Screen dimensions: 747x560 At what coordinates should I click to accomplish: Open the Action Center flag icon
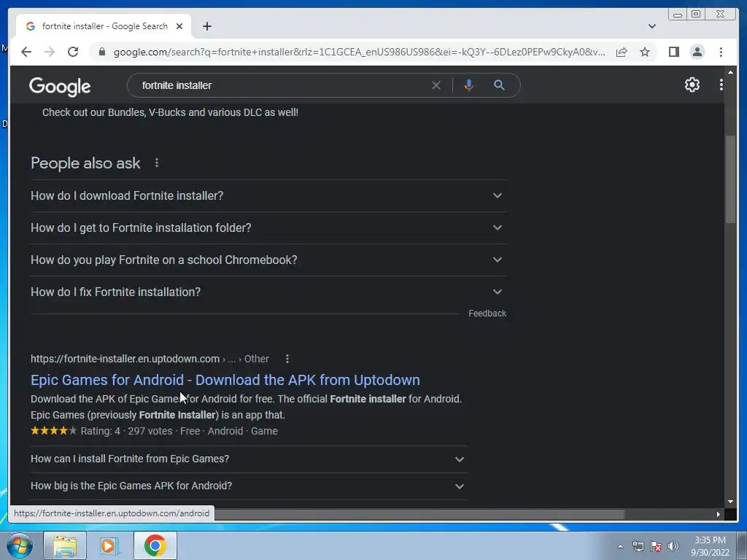click(656, 546)
